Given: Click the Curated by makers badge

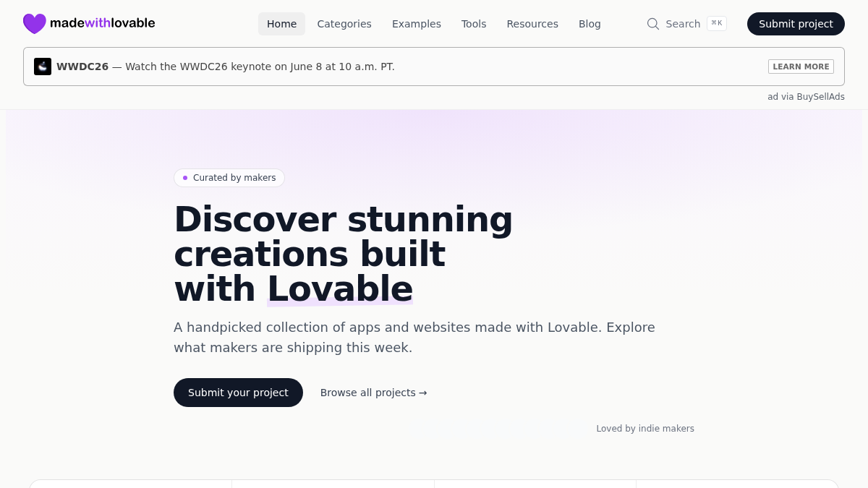Looking at the screenshot, I should 229,178.
